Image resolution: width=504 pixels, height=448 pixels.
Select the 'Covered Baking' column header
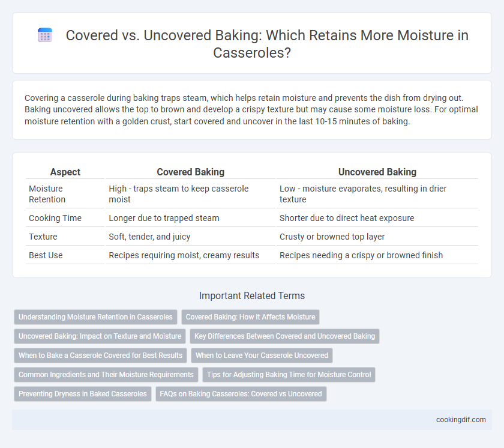[x=191, y=172]
